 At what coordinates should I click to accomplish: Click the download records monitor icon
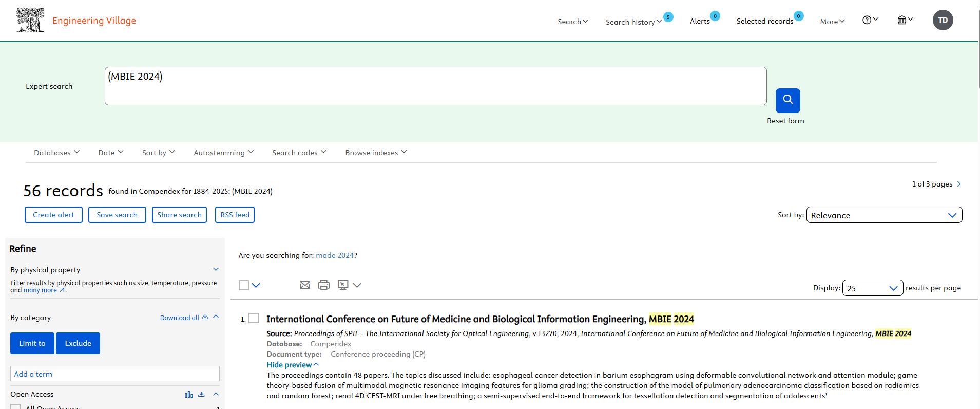343,285
